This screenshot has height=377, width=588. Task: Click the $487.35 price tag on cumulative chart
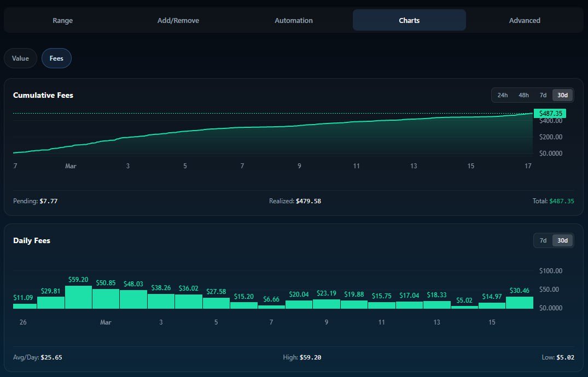pos(550,113)
